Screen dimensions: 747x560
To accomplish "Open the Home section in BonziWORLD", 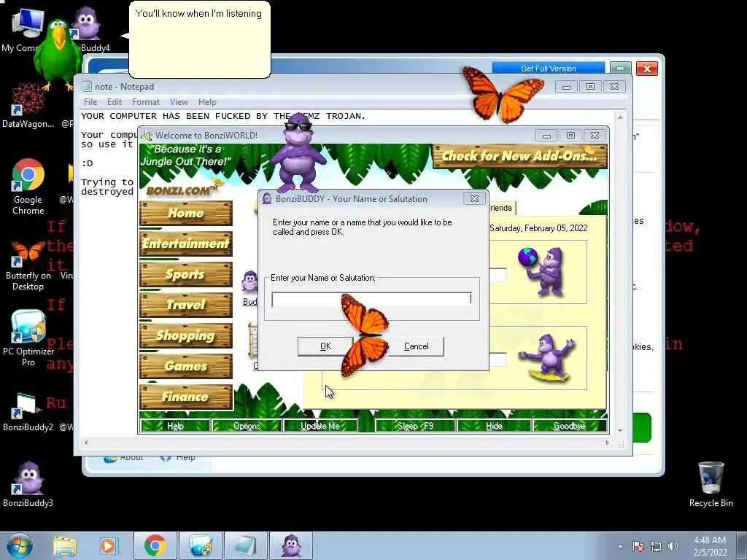I will pos(186,213).
